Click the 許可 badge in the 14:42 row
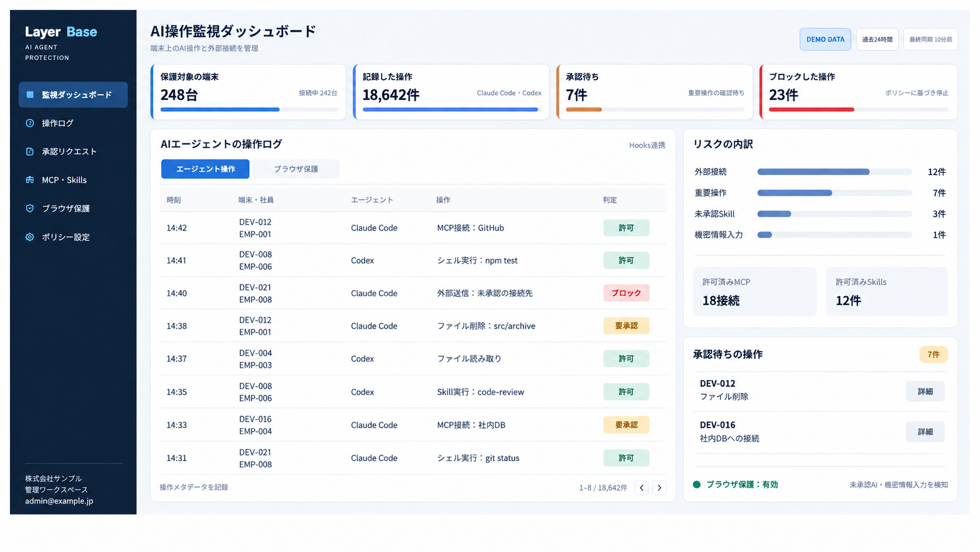The image size is (980, 552). coord(626,228)
